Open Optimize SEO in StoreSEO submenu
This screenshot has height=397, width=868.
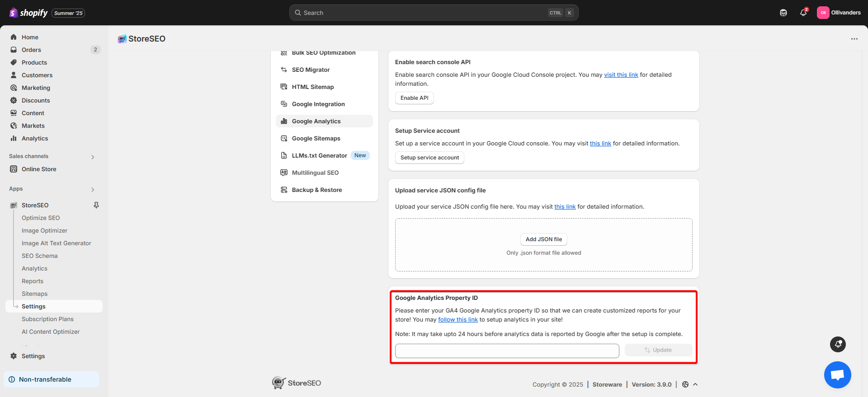click(x=41, y=218)
